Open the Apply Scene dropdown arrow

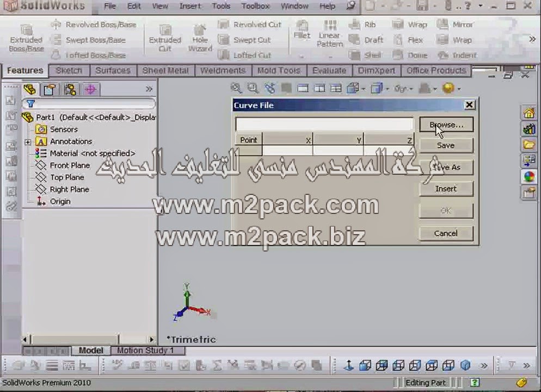459,89
